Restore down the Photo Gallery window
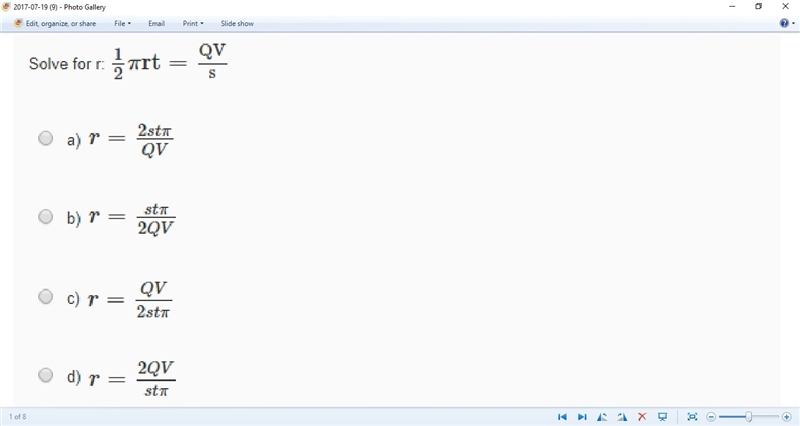 [759, 7]
